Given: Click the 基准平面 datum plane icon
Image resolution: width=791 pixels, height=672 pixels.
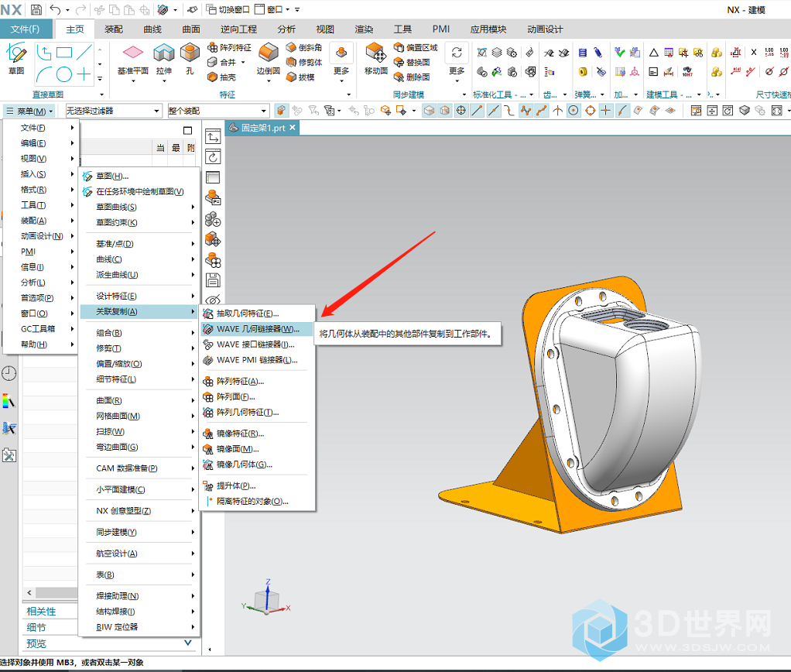Looking at the screenshot, I should point(133,55).
